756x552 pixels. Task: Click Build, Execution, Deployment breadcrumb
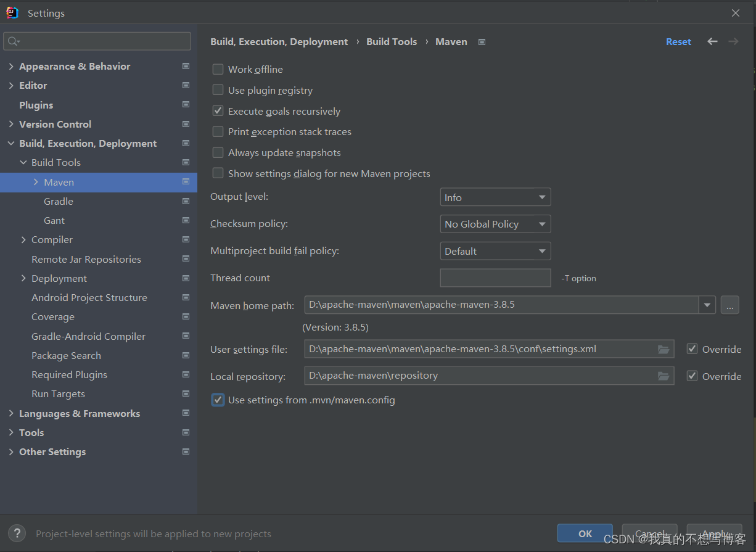pyautogui.click(x=279, y=41)
